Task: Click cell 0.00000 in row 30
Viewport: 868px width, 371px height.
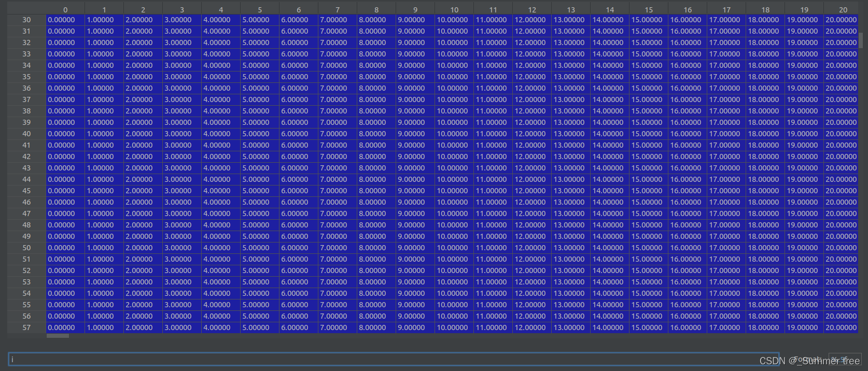Action: pos(65,20)
